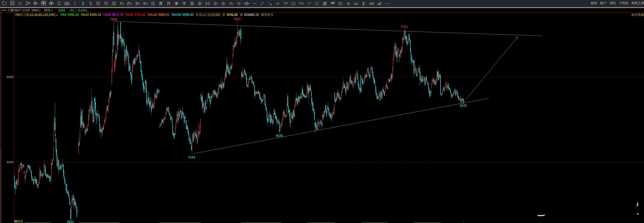Switch to the 周 weekly period

[x=161, y=3]
